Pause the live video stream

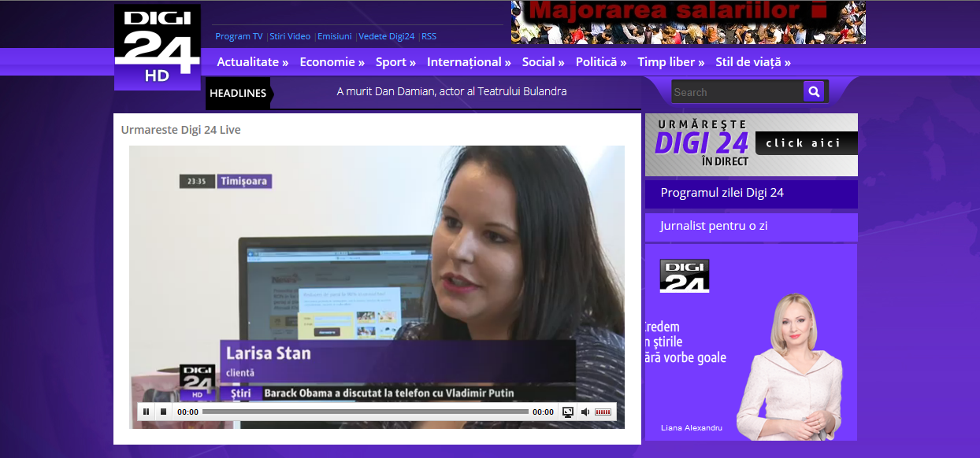[146, 411]
